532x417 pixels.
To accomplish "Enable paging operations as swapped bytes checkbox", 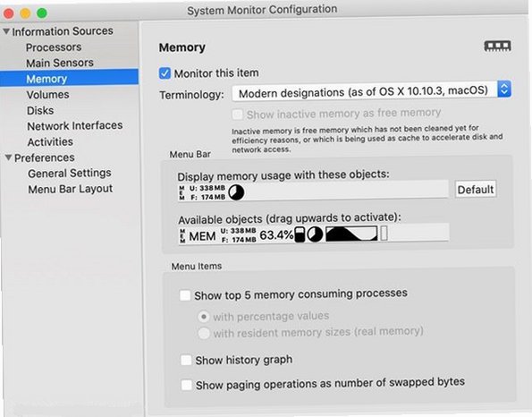I will (187, 385).
